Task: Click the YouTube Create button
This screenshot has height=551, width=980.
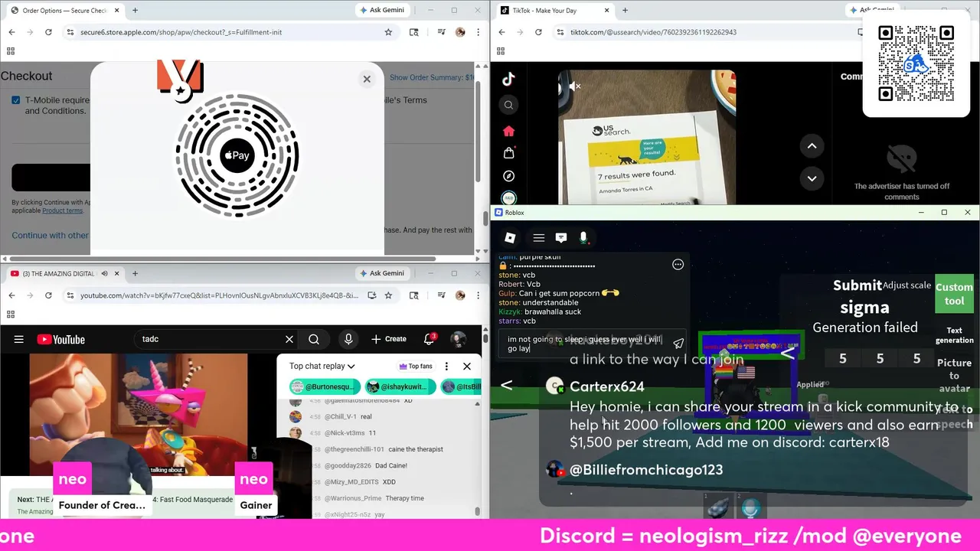Action: point(389,339)
